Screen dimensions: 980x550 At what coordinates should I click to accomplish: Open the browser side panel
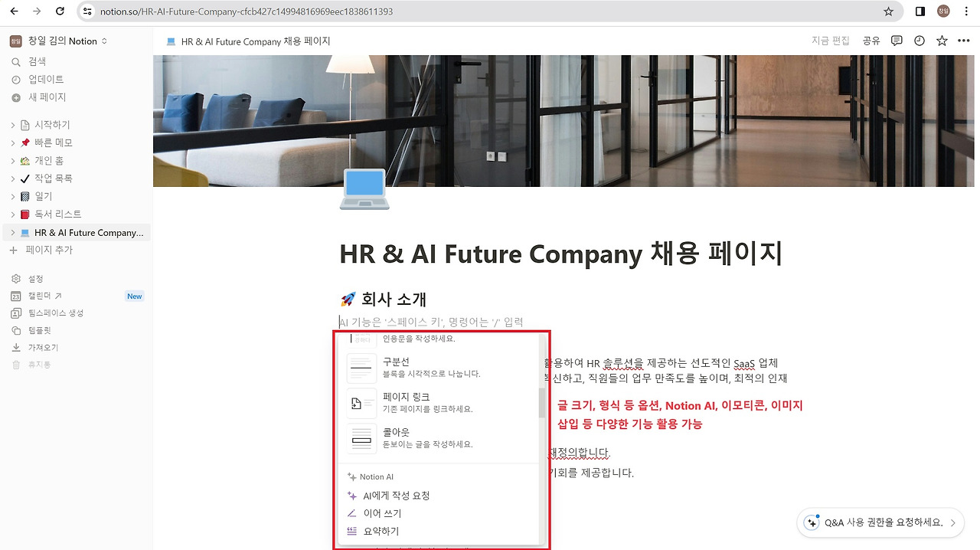920,11
